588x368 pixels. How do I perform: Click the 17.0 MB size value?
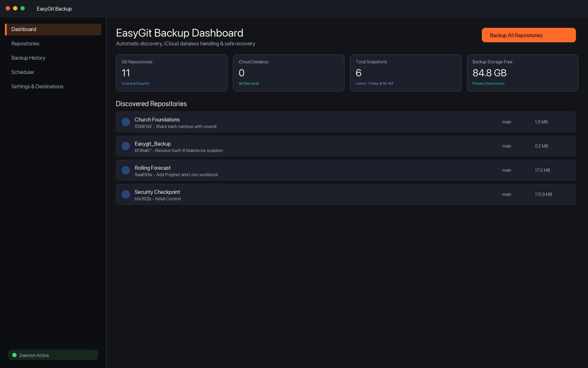click(x=542, y=170)
